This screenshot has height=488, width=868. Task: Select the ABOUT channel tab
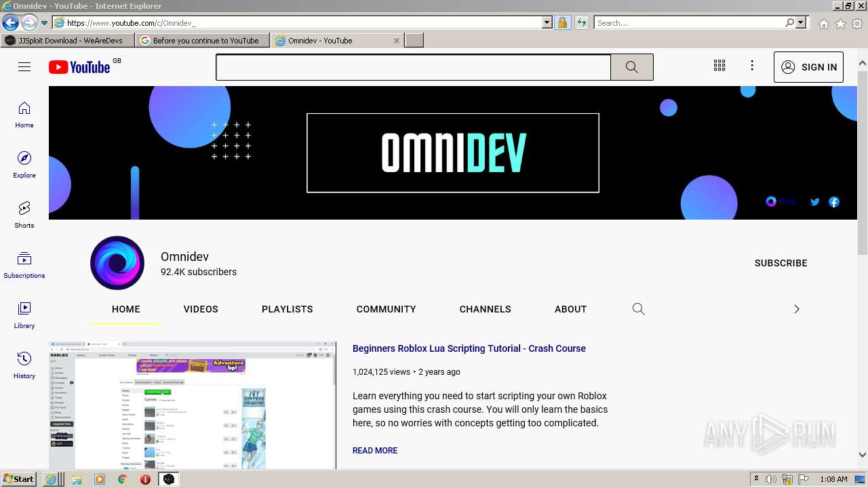[x=571, y=309]
